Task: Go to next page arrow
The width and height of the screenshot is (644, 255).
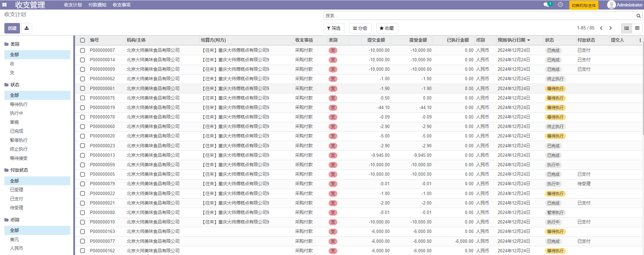Action: 611,28
